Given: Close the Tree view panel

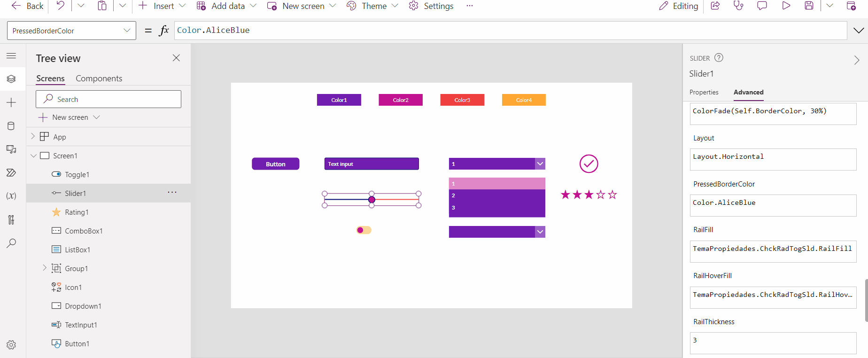Looking at the screenshot, I should [176, 58].
